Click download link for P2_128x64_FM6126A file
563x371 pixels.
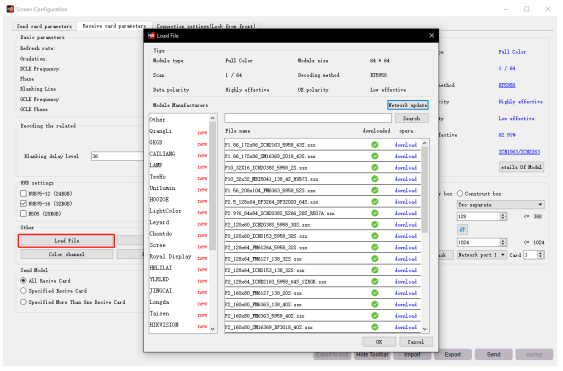pos(406,247)
